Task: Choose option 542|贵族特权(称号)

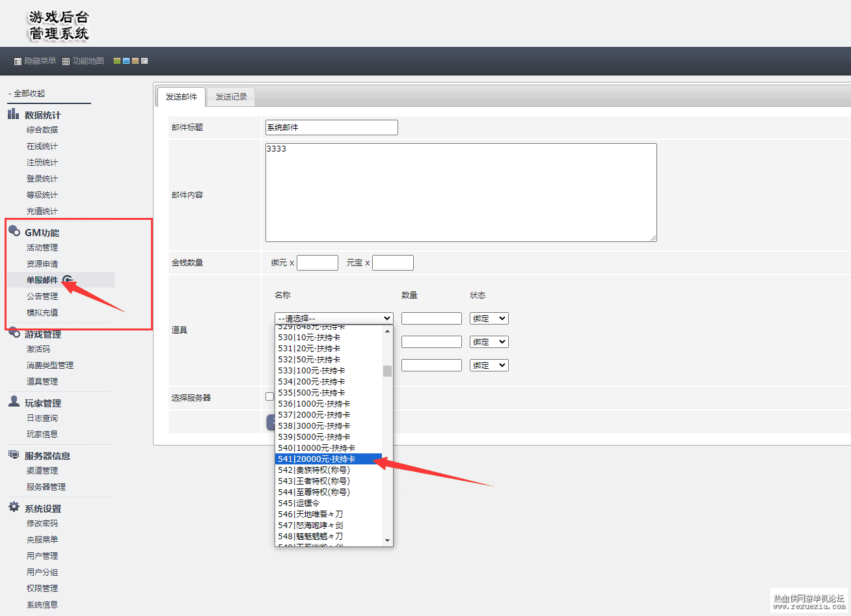Action: 329,470
